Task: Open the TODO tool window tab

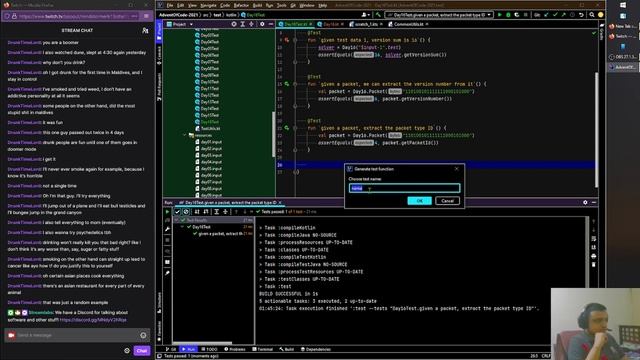Action: (x=209, y=349)
